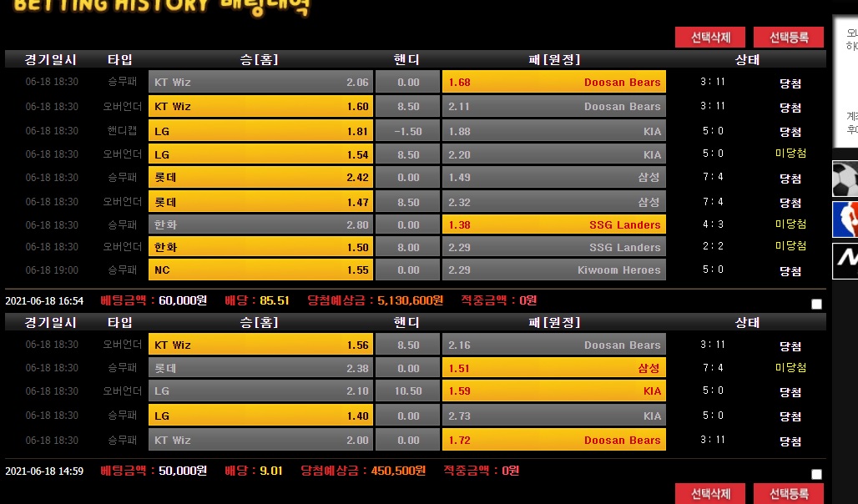
Task: Click the -1.50 handicap value cell
Action: pos(408,131)
